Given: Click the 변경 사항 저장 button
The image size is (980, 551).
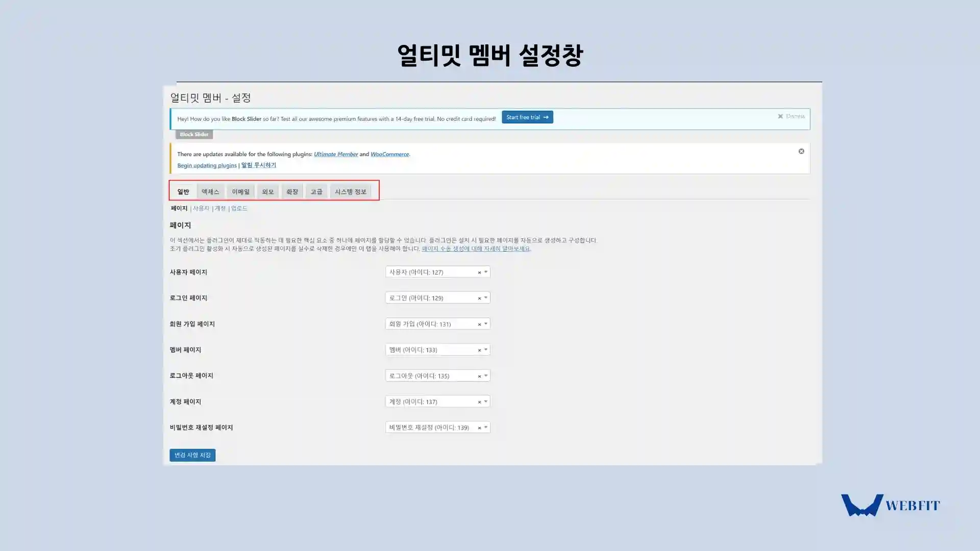Looking at the screenshot, I should click(x=192, y=455).
